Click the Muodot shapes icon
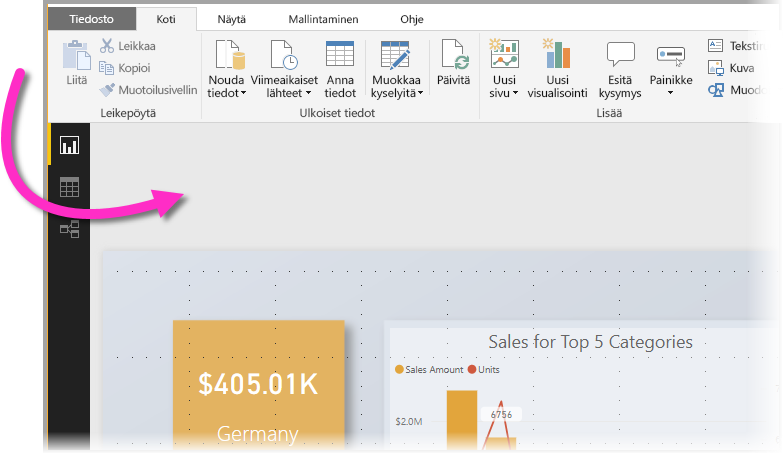The image size is (783, 454). click(716, 90)
